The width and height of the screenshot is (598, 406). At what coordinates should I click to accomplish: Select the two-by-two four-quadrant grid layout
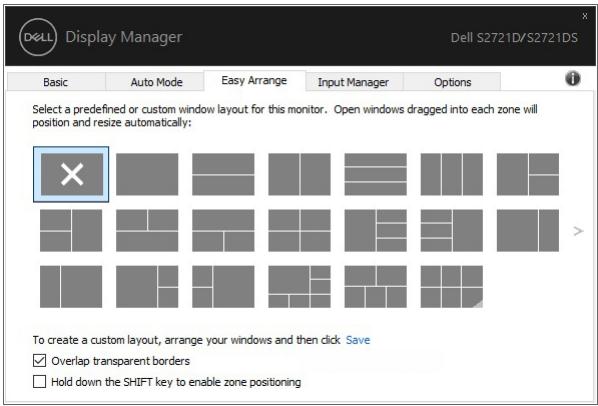pos(299,230)
